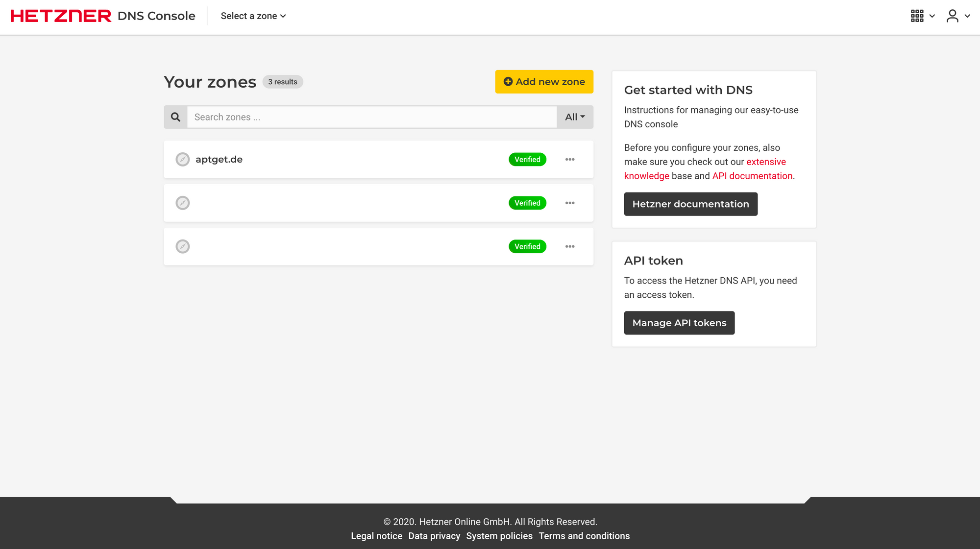This screenshot has width=980, height=549.
Task: Click the Add new zone button
Action: tap(544, 82)
